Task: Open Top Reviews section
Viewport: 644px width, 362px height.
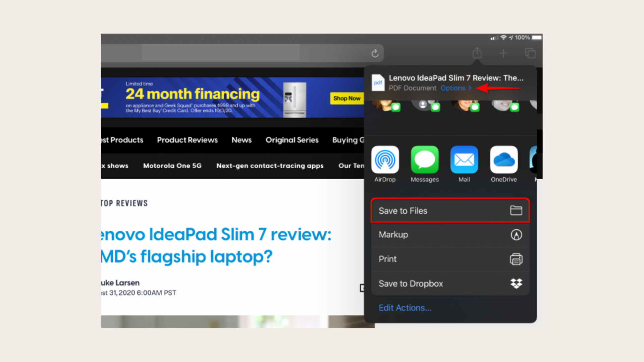Action: [124, 203]
